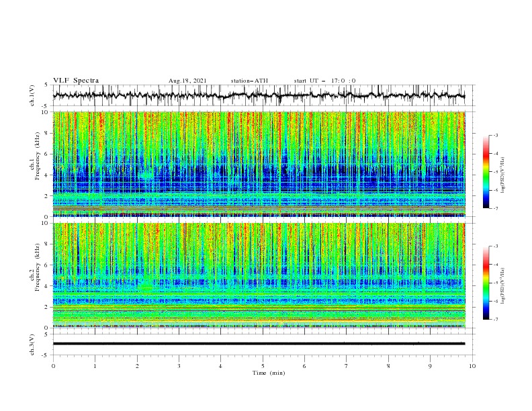Click the "station=ATH" header label
Screen dimensions: 532x411
(249, 81)
